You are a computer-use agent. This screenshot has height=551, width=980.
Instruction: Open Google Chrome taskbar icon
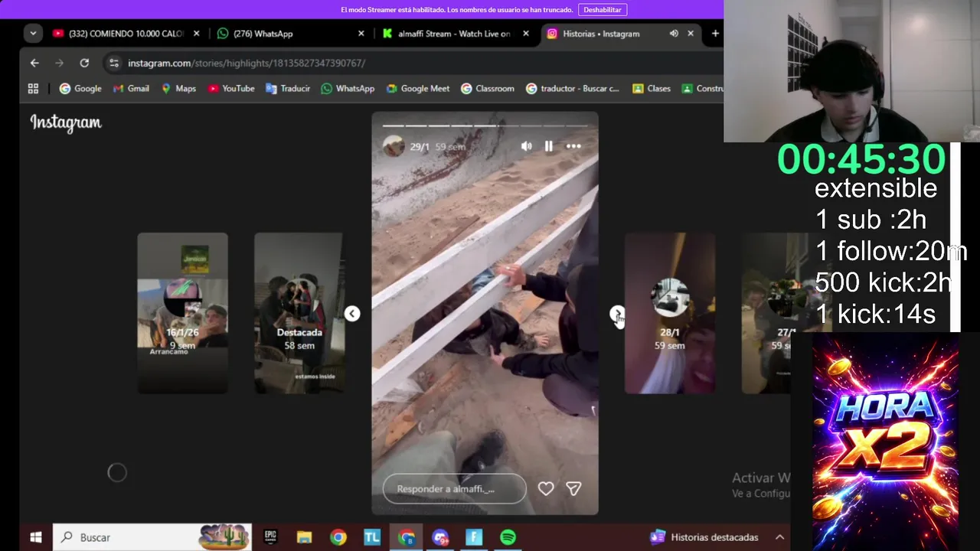point(338,537)
